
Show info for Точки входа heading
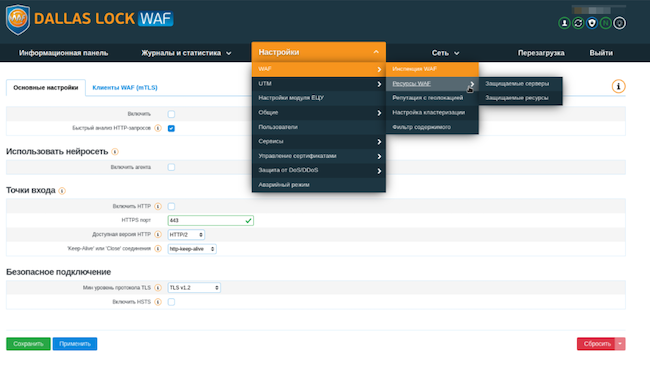pyautogui.click(x=62, y=191)
